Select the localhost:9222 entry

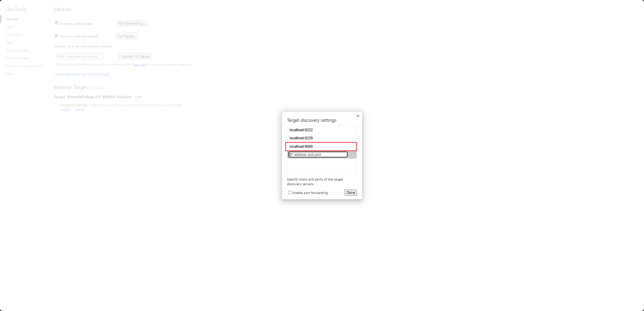click(322, 130)
